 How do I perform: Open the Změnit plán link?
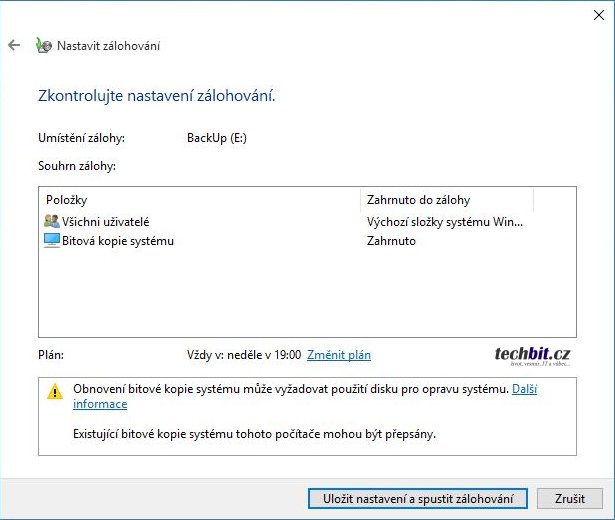339,355
